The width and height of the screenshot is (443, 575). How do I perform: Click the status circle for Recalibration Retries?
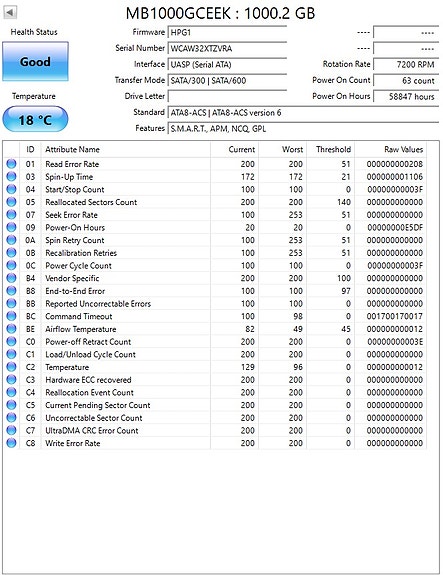coord(11,253)
